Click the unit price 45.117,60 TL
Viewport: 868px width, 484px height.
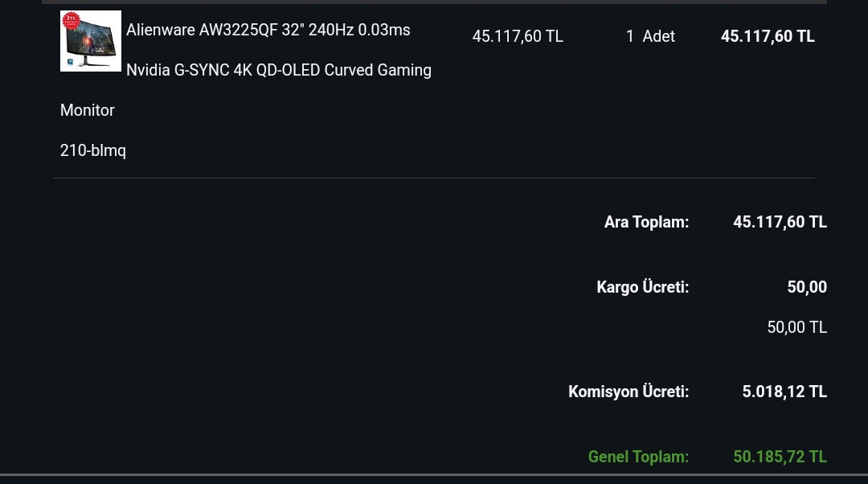(x=518, y=36)
